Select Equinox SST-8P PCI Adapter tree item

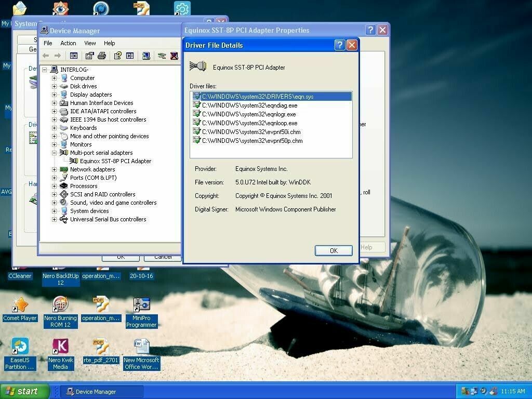click(x=115, y=161)
